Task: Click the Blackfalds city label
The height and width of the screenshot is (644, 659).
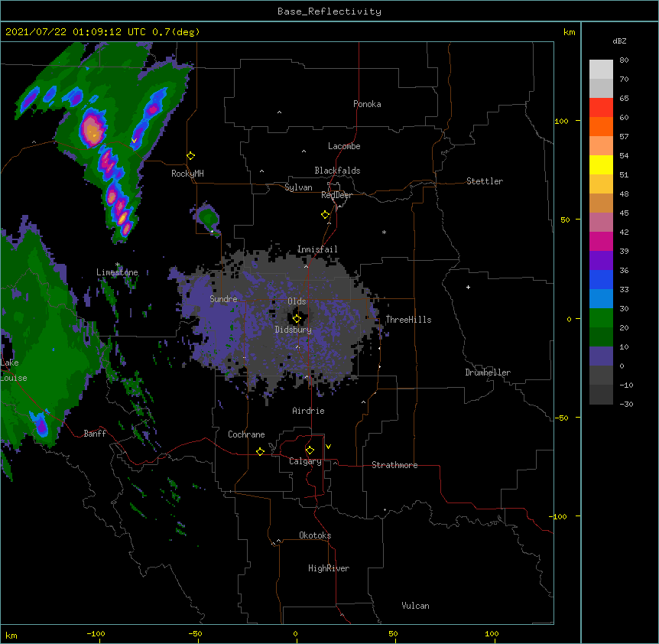Action: [337, 171]
